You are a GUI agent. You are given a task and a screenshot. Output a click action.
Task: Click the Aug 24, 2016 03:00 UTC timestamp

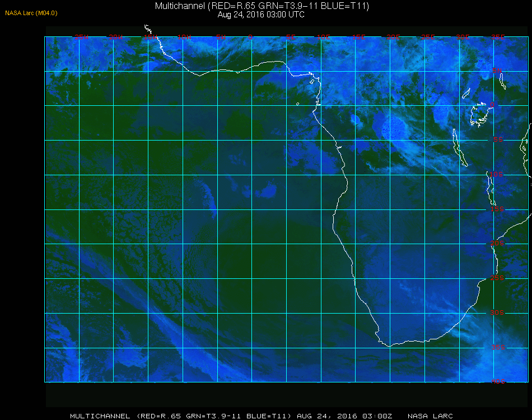[261, 15]
